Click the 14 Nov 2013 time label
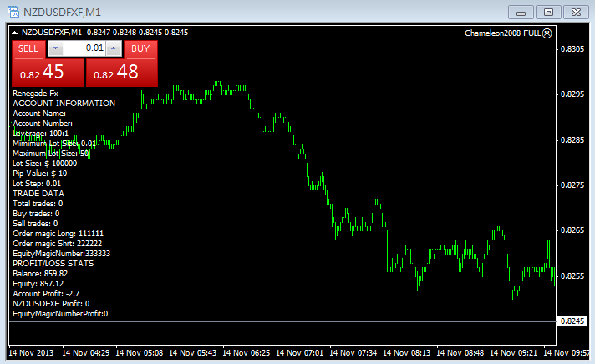The image size is (595, 364). [x=31, y=353]
